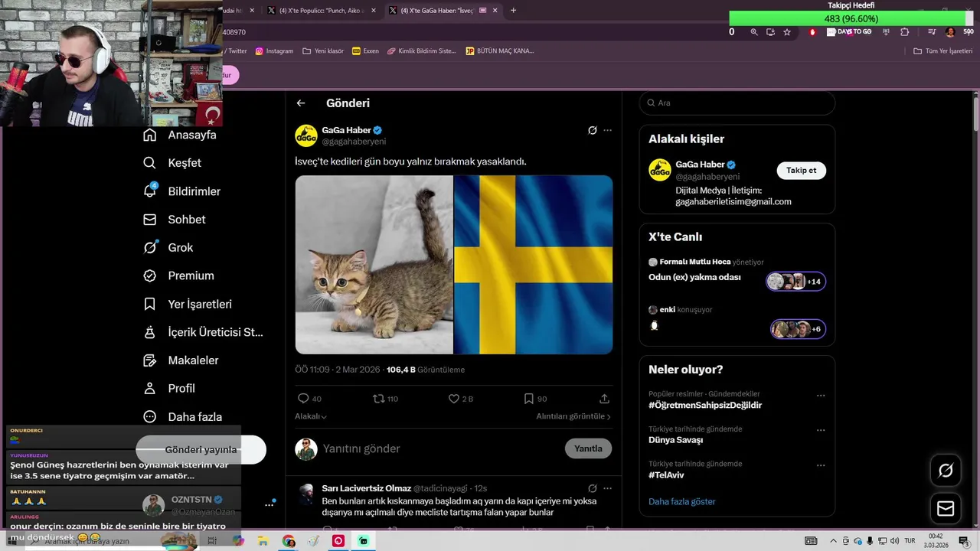
Task: Bookmark this page with star icon
Action: point(786,32)
